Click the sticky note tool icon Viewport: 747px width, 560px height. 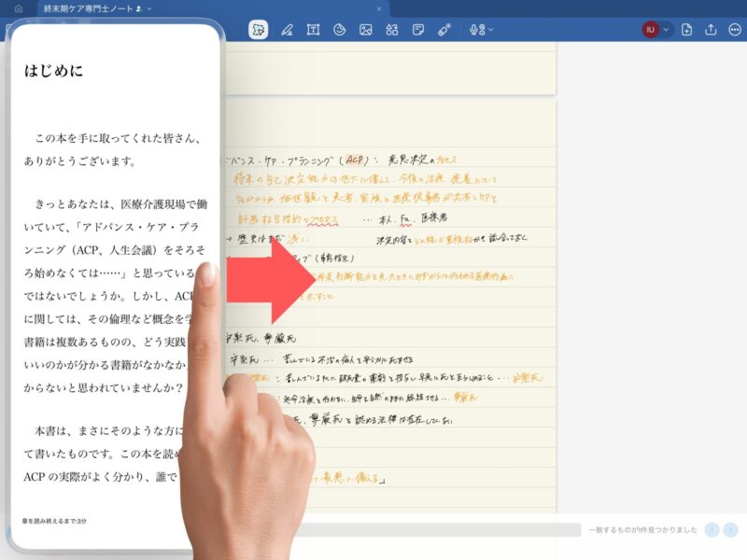pos(418,30)
